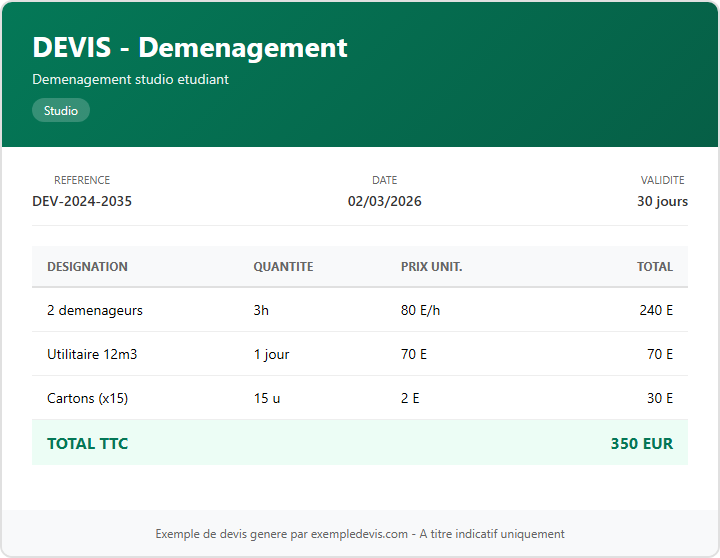Click the DEVIS - Demenagement title

(x=190, y=47)
